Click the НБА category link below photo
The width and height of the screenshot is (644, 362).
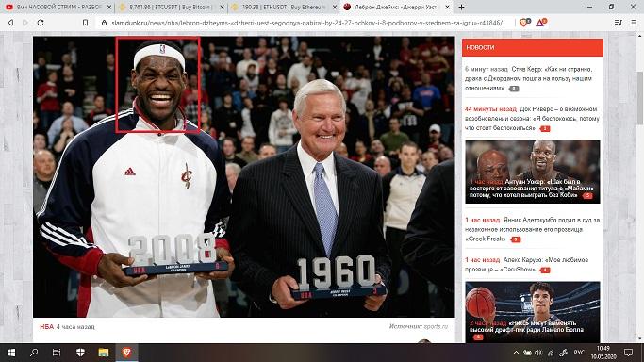coord(47,327)
